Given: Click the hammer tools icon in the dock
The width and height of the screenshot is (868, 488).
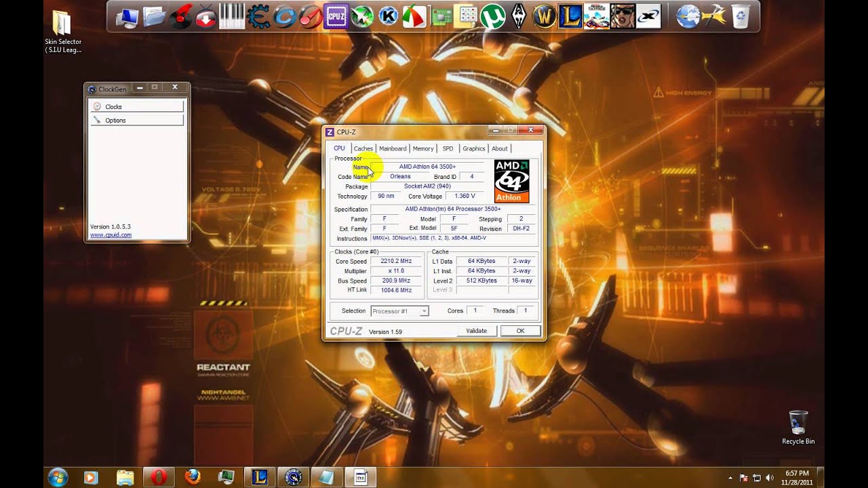Looking at the screenshot, I should point(714,17).
